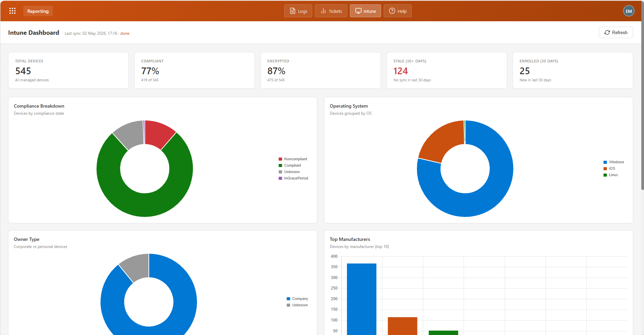Viewport: 644px width, 335px height.
Task: Toggle the iOS legend swatch
Action: (605, 169)
